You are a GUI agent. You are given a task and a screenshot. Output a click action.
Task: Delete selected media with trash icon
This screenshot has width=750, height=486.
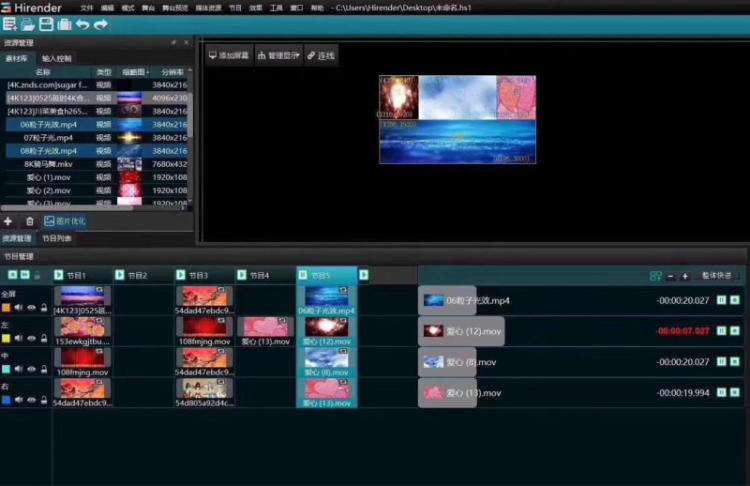tap(30, 221)
